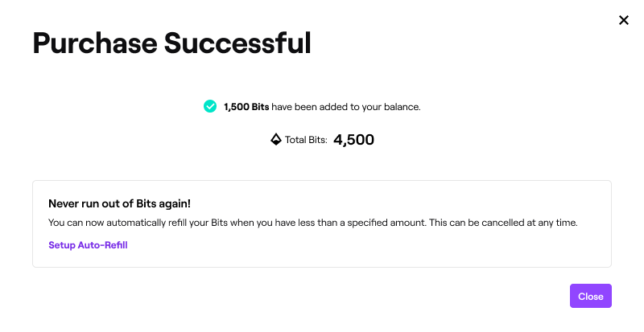Image resolution: width=644 pixels, height=332 pixels.
Task: Click the Bits diamond icon
Action: (276, 140)
